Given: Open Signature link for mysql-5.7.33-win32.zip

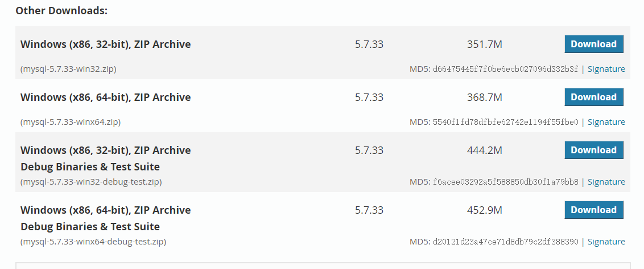Looking at the screenshot, I should point(606,69).
